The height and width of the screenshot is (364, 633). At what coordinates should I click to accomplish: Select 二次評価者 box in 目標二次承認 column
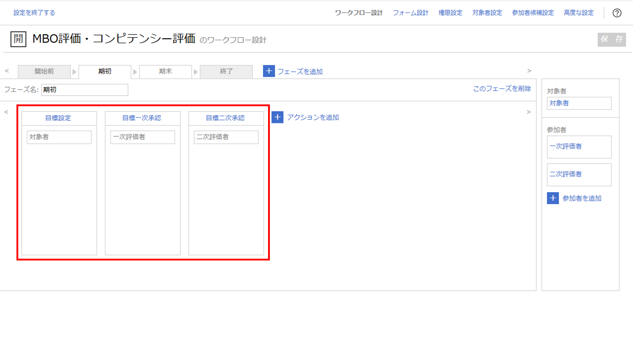(x=226, y=137)
